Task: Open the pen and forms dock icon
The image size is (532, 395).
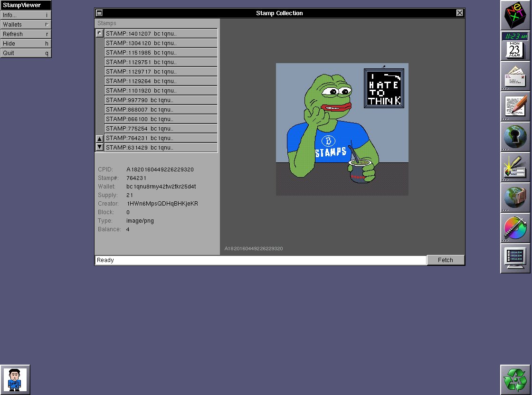Action: point(515,167)
